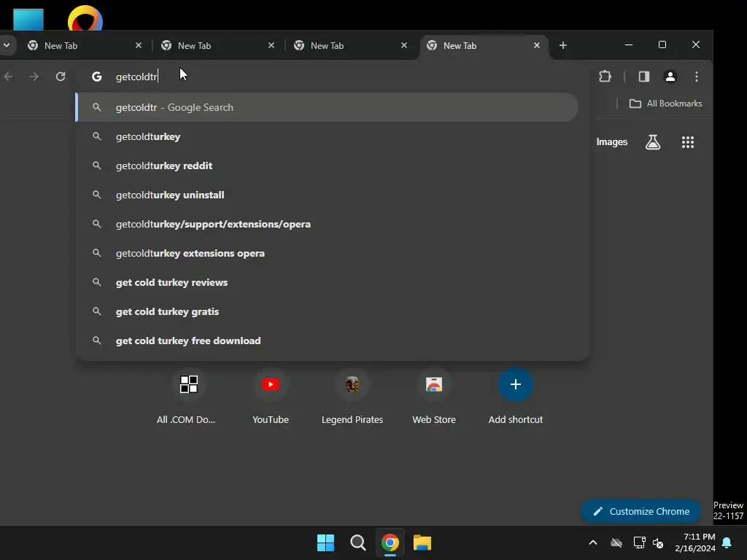Select 'get cold turkey free download' suggestion

[x=328, y=341]
